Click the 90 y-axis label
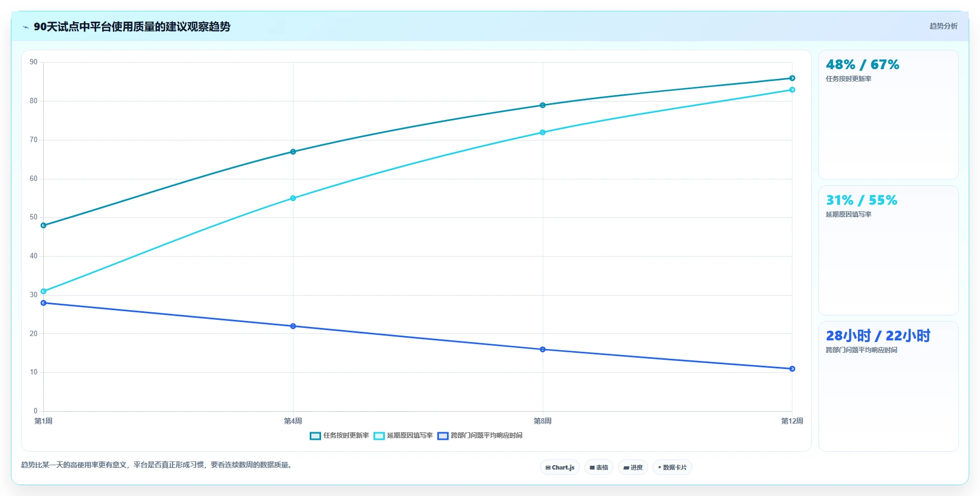 click(34, 62)
